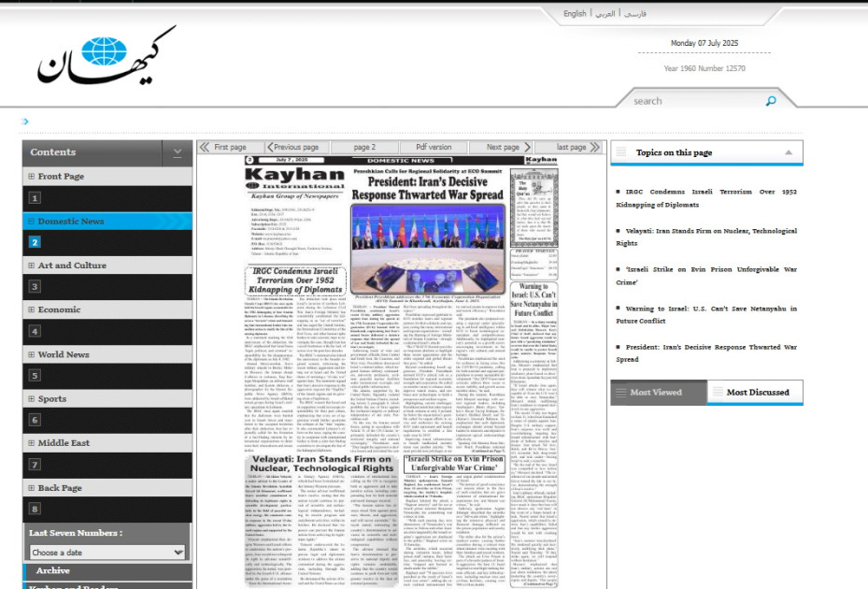Jump to last page double-arrow icon

click(595, 147)
